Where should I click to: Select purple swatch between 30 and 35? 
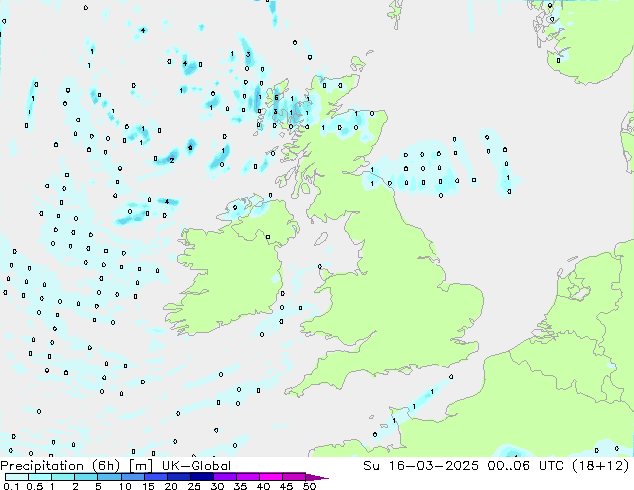tap(225, 477)
